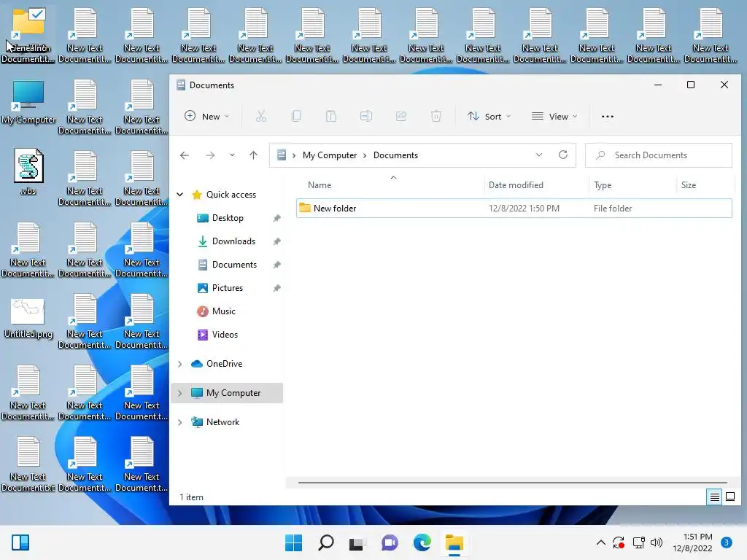
Task: Unpin Downloads from Quick access
Action: pos(276,241)
